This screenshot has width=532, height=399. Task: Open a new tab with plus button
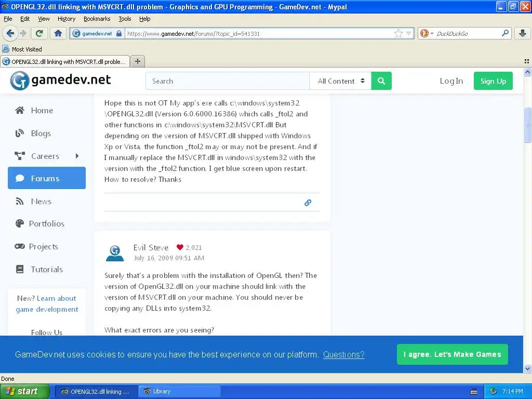tap(137, 61)
